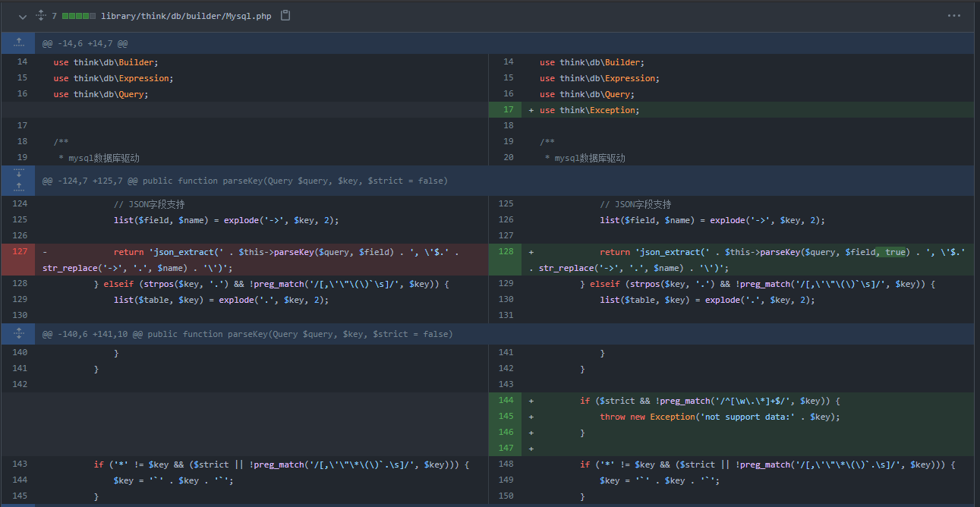Click right line 149 $key = '`' . $key
This screenshot has width=980, height=507.
pos(660,480)
